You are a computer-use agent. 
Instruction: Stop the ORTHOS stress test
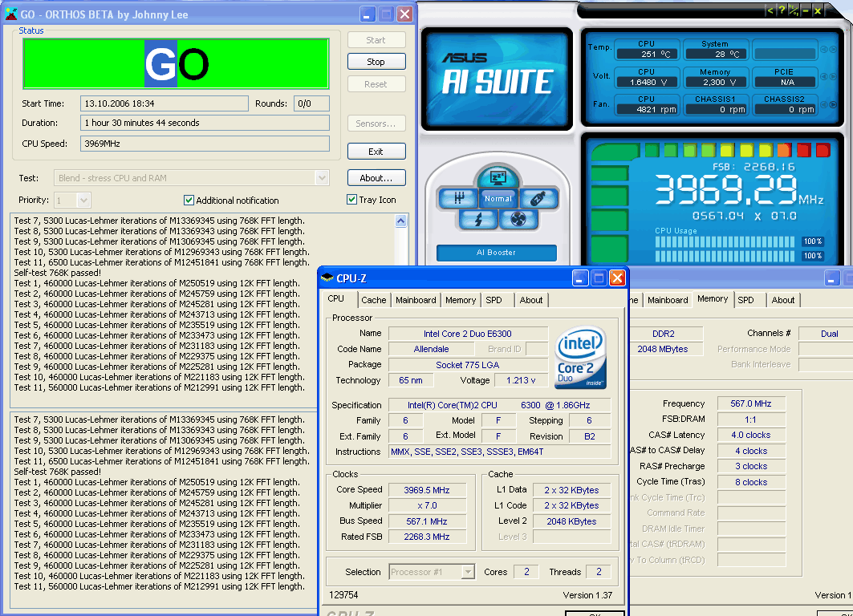click(x=376, y=62)
